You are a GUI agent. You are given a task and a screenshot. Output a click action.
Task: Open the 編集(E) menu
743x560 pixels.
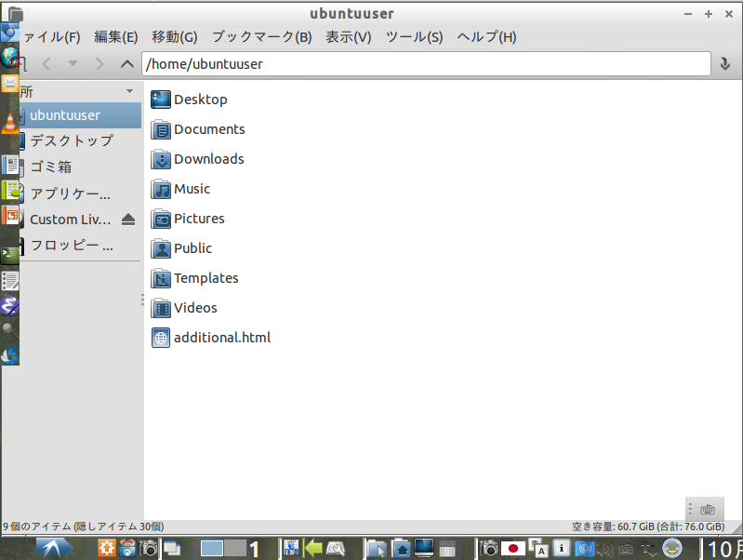pyautogui.click(x=115, y=37)
